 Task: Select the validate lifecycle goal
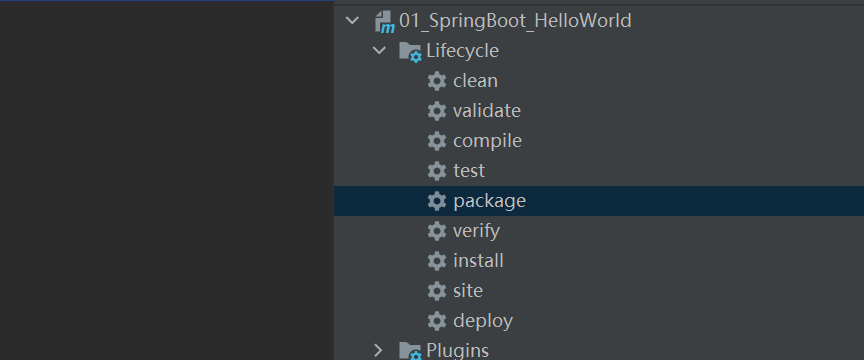487,111
